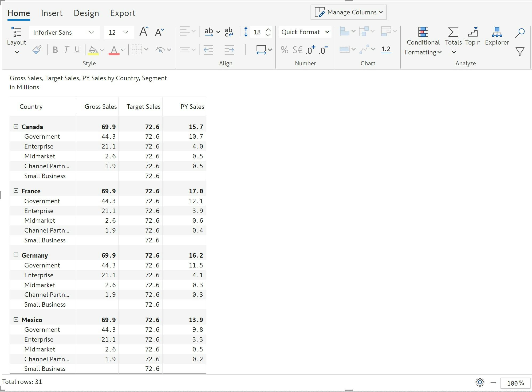
Task: Click the format painter brush icon
Action: [37, 50]
